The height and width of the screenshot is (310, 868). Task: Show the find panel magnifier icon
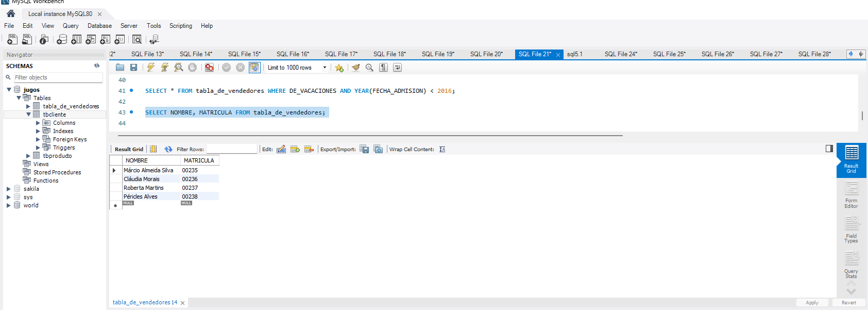point(369,67)
